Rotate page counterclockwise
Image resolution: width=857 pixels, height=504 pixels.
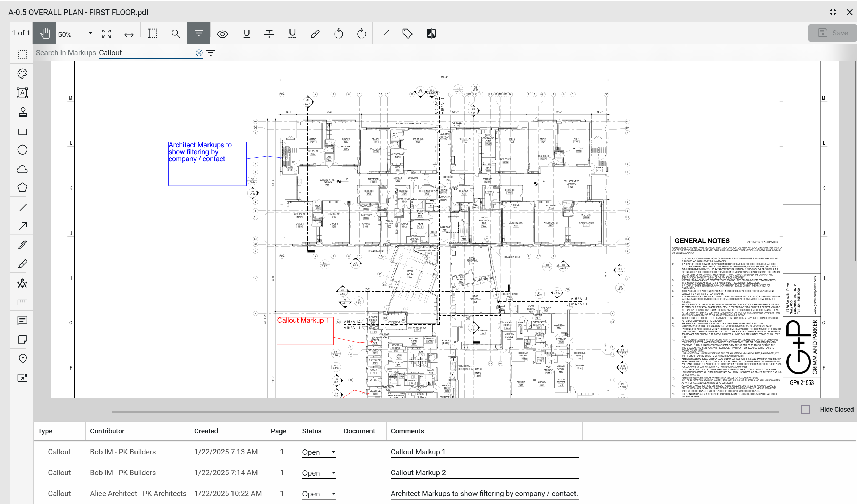[x=338, y=34]
